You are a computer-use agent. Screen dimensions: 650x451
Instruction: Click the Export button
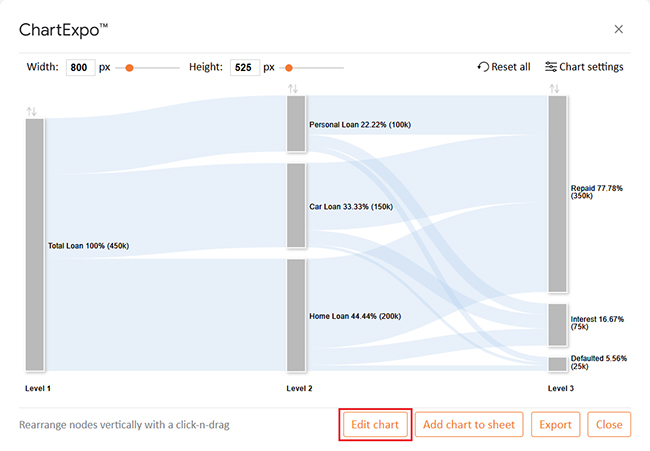point(555,425)
